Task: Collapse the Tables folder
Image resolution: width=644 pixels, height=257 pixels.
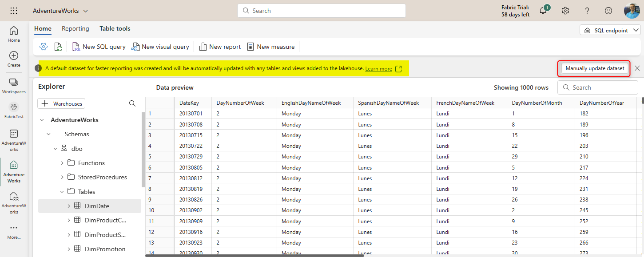Action: [62, 192]
